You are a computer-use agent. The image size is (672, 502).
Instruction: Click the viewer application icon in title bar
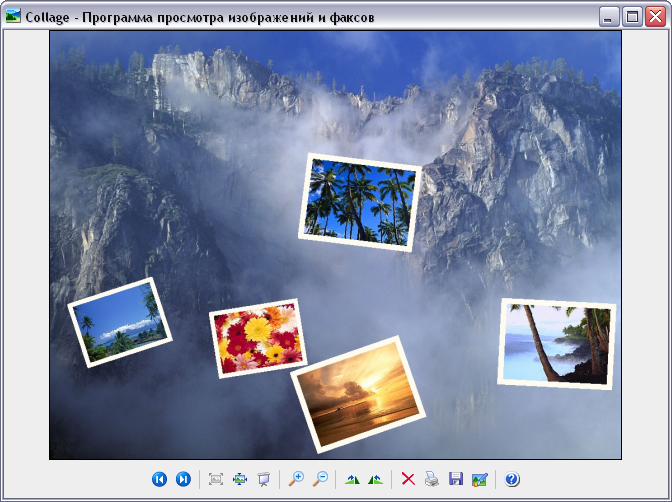point(13,16)
